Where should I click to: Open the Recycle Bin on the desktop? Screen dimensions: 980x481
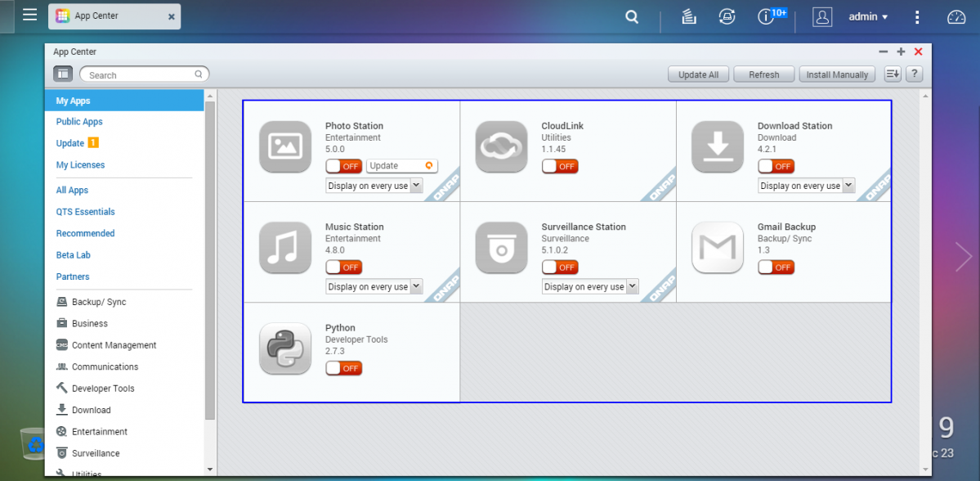point(31,443)
